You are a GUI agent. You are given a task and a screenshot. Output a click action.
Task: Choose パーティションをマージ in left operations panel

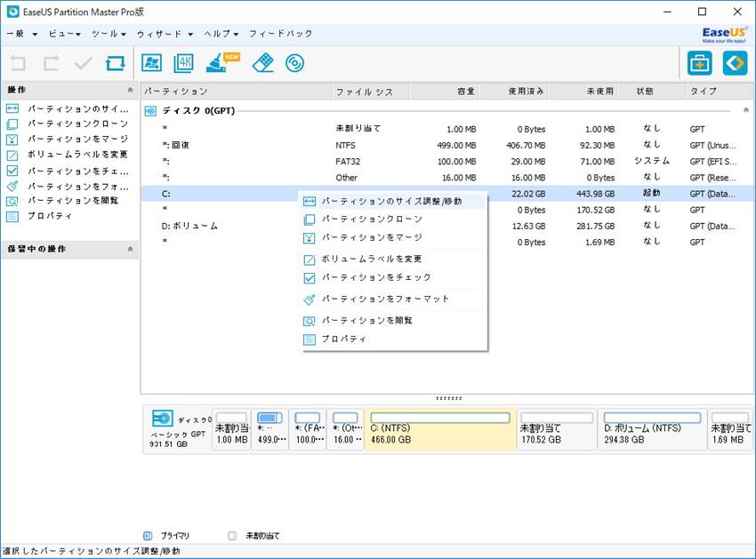pos(68,140)
